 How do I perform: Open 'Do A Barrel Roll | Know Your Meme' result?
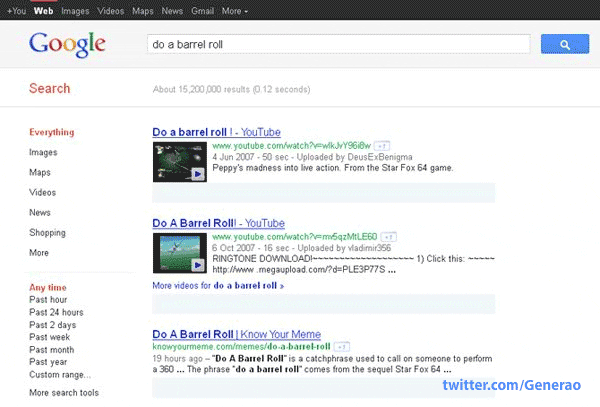(236, 334)
